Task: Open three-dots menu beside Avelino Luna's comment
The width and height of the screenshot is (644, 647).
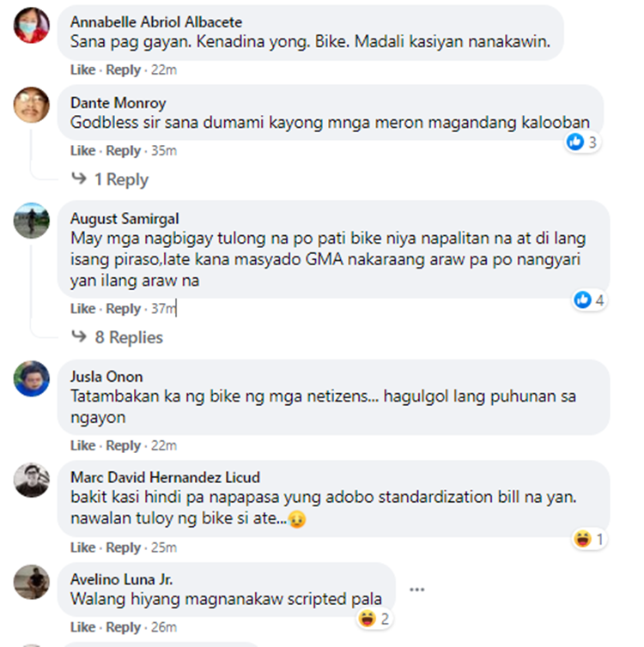Action: pyautogui.click(x=417, y=590)
